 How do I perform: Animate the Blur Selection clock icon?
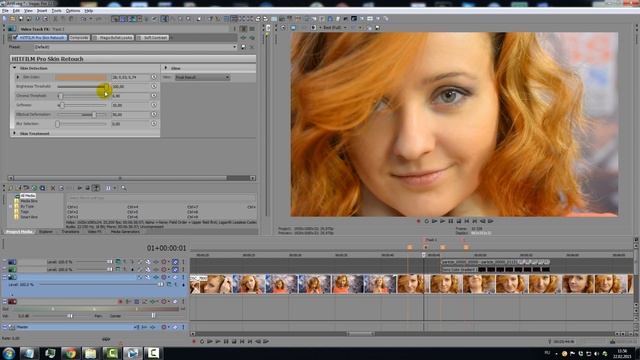coord(154,124)
